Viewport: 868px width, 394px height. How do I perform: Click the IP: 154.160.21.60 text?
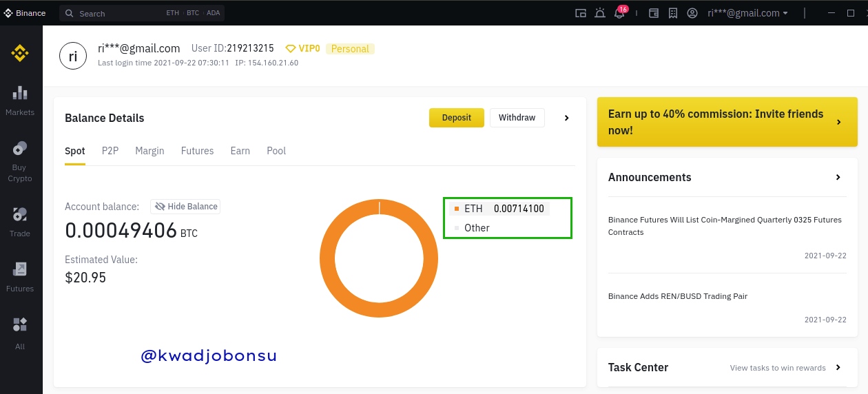coord(267,63)
